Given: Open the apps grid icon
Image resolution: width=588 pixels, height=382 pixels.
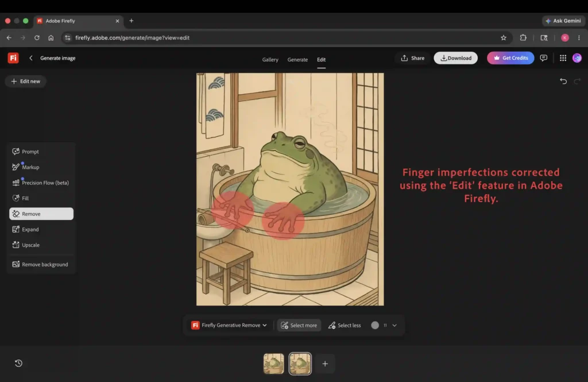Looking at the screenshot, I should pyautogui.click(x=563, y=58).
